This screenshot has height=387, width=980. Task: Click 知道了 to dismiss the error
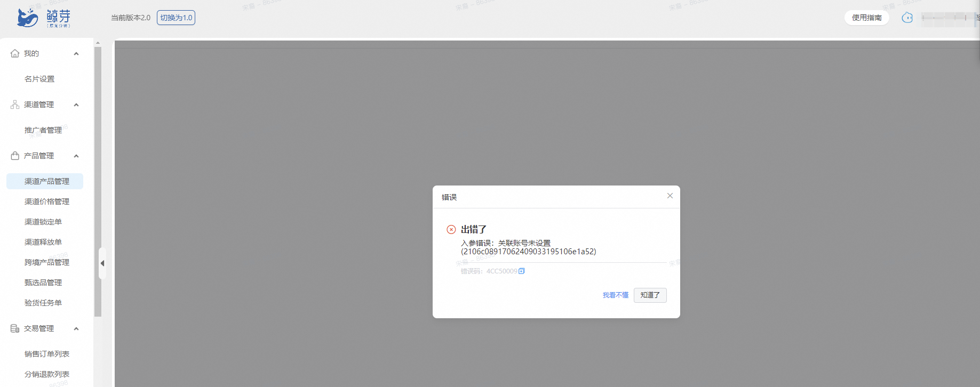pos(650,295)
